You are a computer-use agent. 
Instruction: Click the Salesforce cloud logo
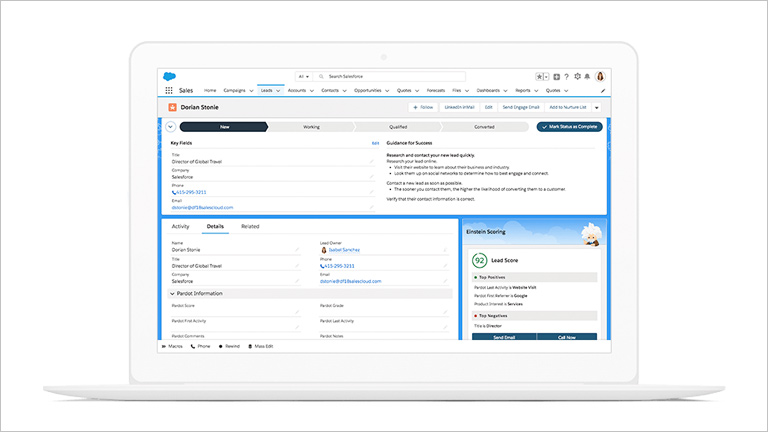(169, 76)
